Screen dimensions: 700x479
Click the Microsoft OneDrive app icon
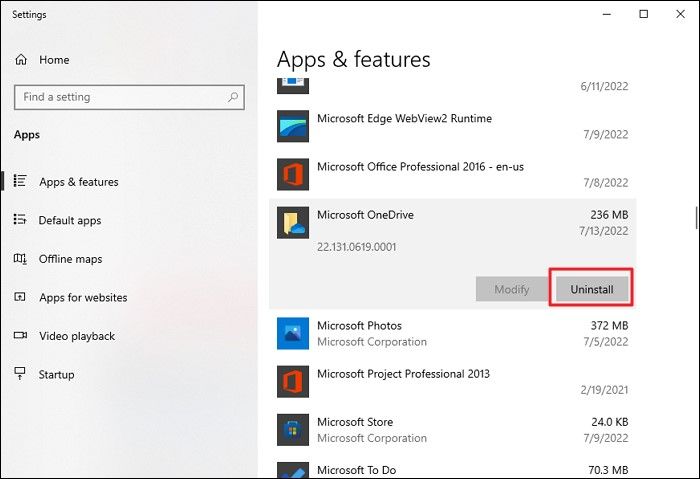293,223
